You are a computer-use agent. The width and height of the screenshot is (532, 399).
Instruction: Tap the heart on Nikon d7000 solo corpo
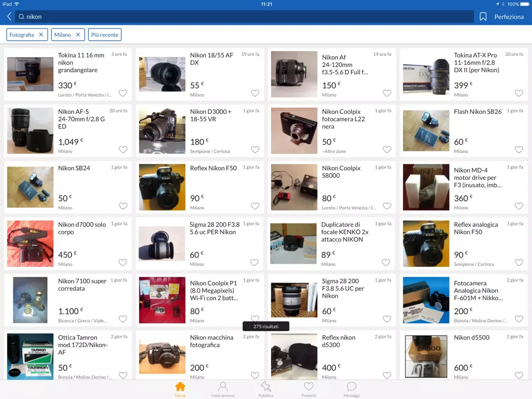click(x=123, y=263)
